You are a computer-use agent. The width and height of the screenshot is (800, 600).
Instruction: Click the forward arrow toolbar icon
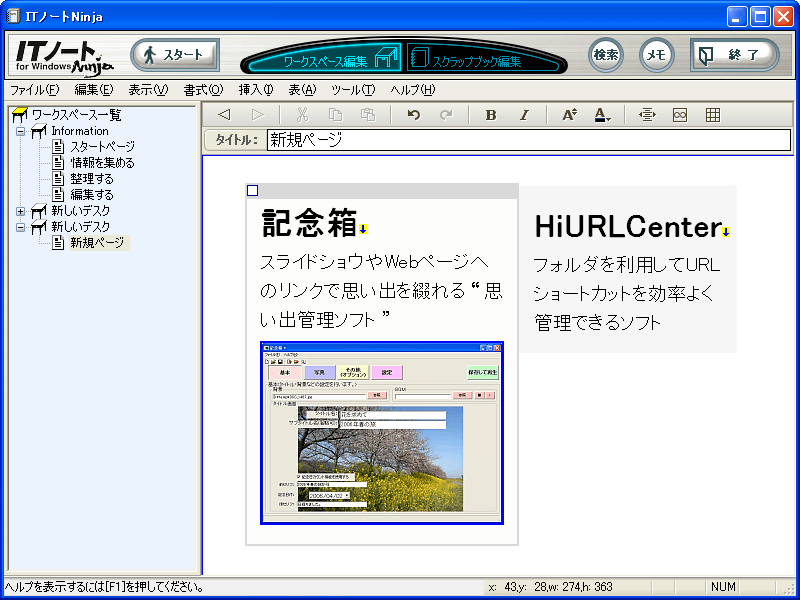(258, 115)
